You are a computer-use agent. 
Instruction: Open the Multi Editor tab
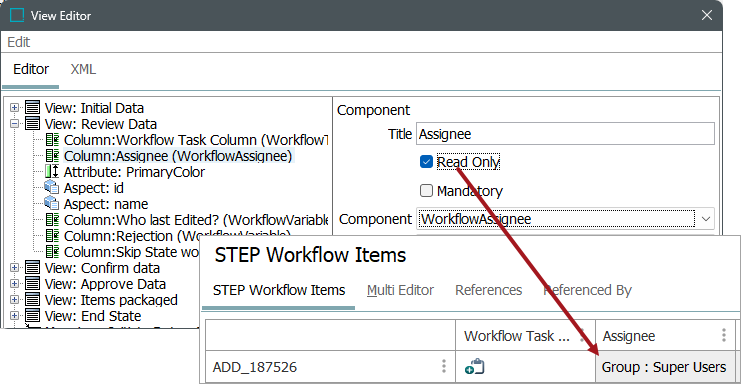(x=400, y=290)
